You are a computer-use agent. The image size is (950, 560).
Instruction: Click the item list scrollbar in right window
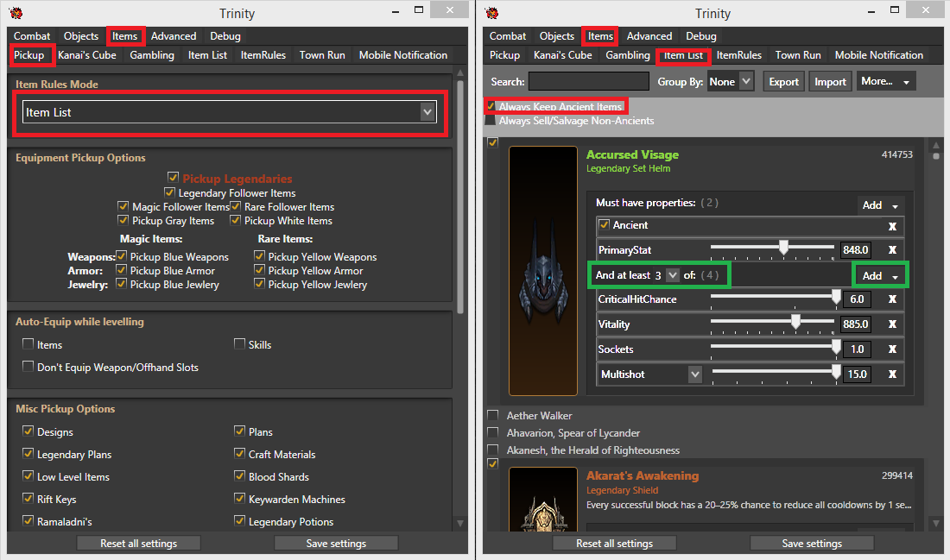936,156
